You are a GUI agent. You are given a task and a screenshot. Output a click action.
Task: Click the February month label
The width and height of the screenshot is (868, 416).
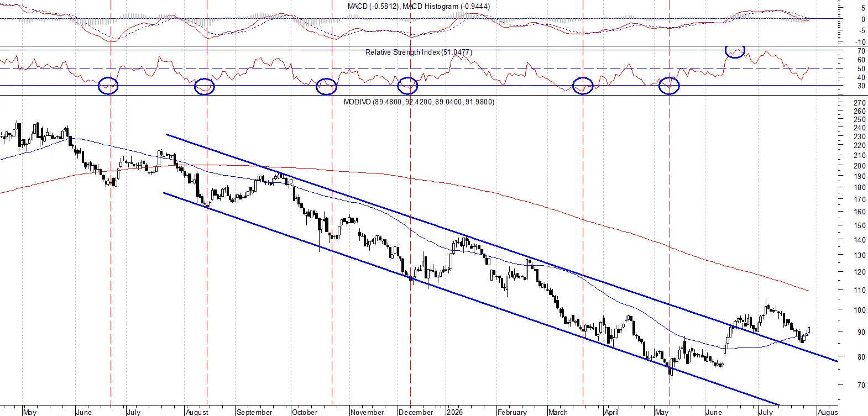512,412
